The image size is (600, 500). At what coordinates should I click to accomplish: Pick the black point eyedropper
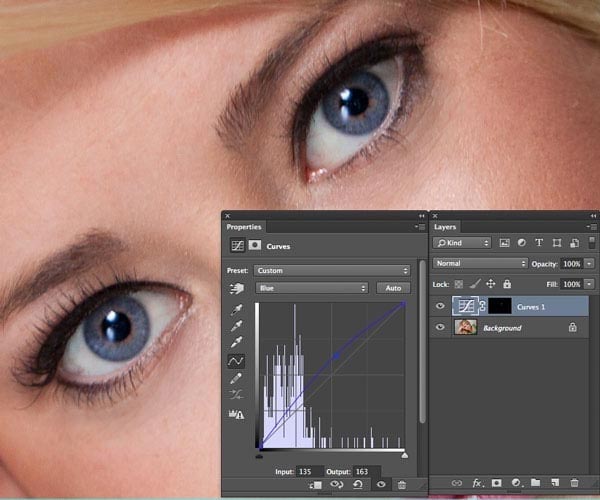237,310
